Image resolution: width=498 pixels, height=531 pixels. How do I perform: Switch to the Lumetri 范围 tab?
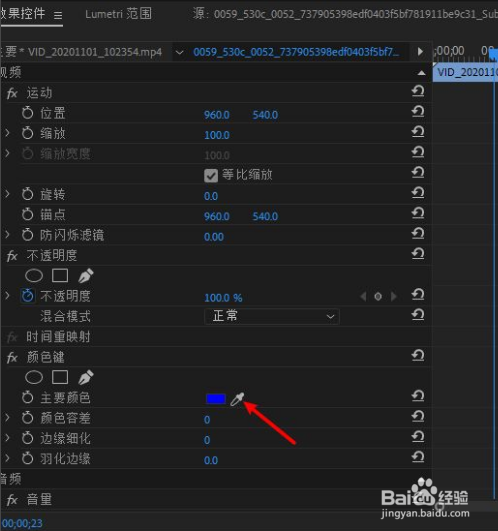118,14
